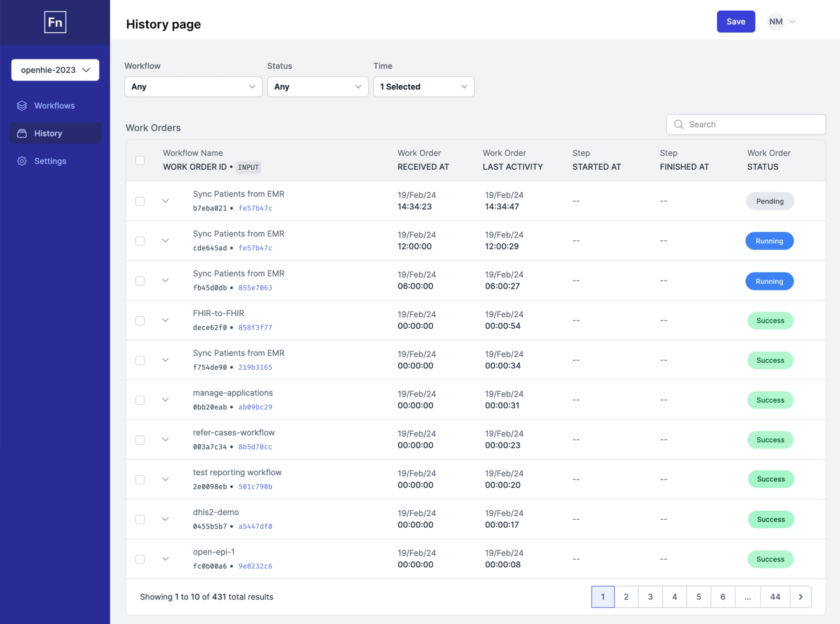Select current page 1 button
This screenshot has width=840, height=624.
tap(603, 596)
